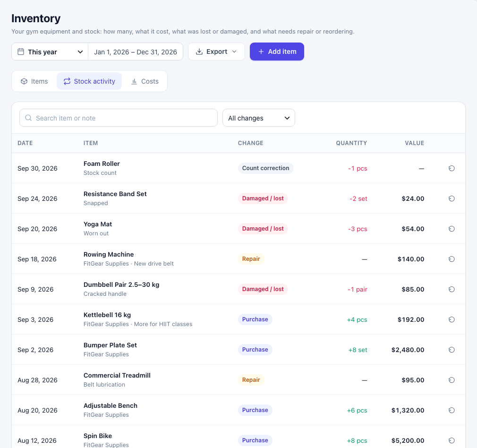477x448 pixels.
Task: Click the undo icon on Bumper Plate Set row
Action: [x=451, y=350]
